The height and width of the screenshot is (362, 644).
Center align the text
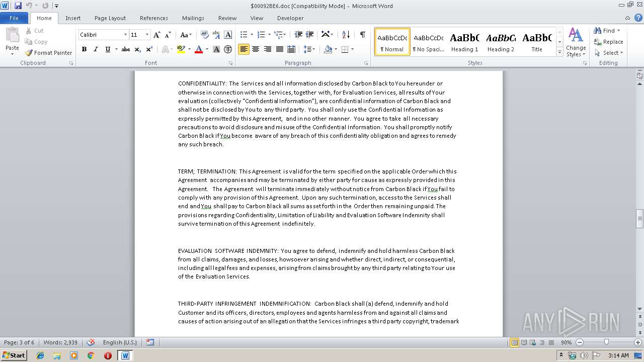coord(256,49)
